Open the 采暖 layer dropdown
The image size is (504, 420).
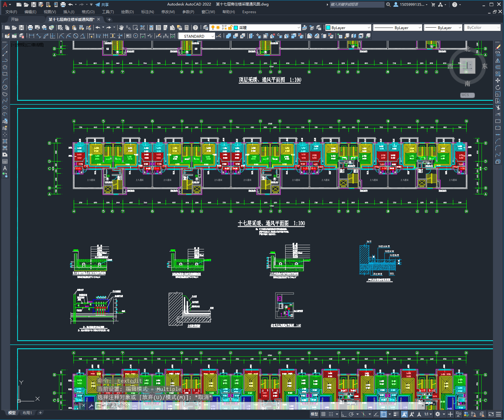[x=299, y=28]
